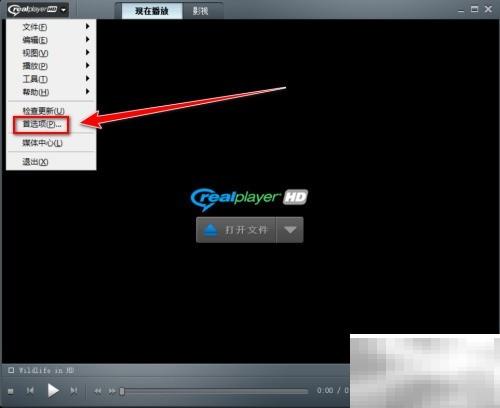Click the stop playback button
500x408 pixels.
(11, 391)
